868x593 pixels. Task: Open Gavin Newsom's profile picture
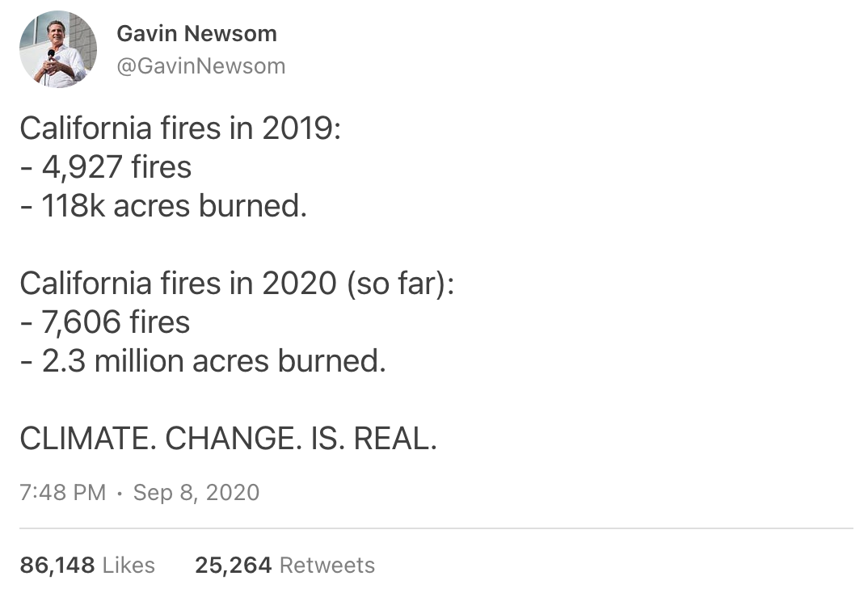pos(58,48)
